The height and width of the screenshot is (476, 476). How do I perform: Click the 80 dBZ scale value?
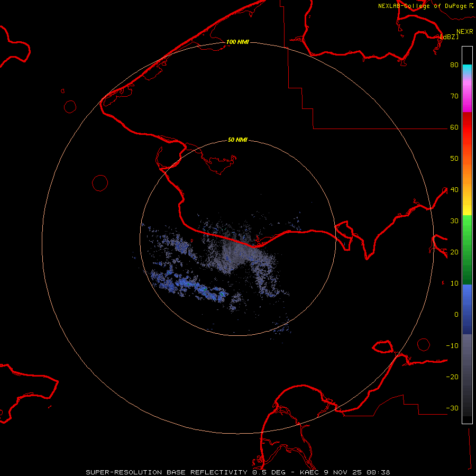point(454,65)
